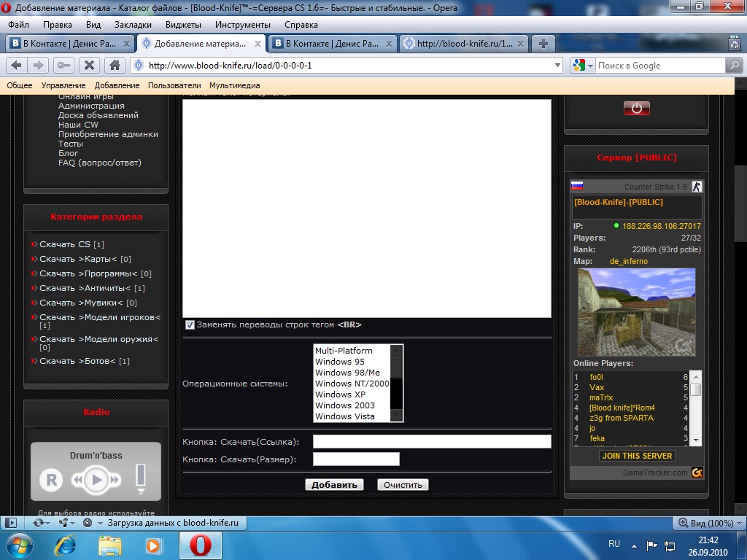
Task: Open the new tab plus button
Action: (543, 44)
